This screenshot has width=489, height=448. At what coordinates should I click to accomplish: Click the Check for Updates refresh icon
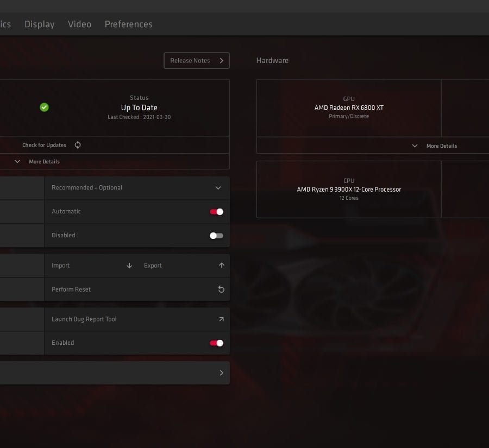(x=78, y=144)
